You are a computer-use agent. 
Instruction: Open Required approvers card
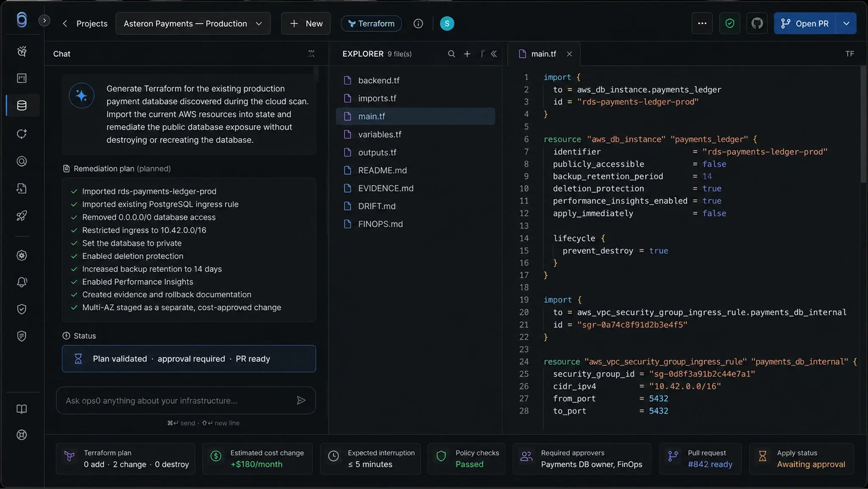(x=582, y=459)
